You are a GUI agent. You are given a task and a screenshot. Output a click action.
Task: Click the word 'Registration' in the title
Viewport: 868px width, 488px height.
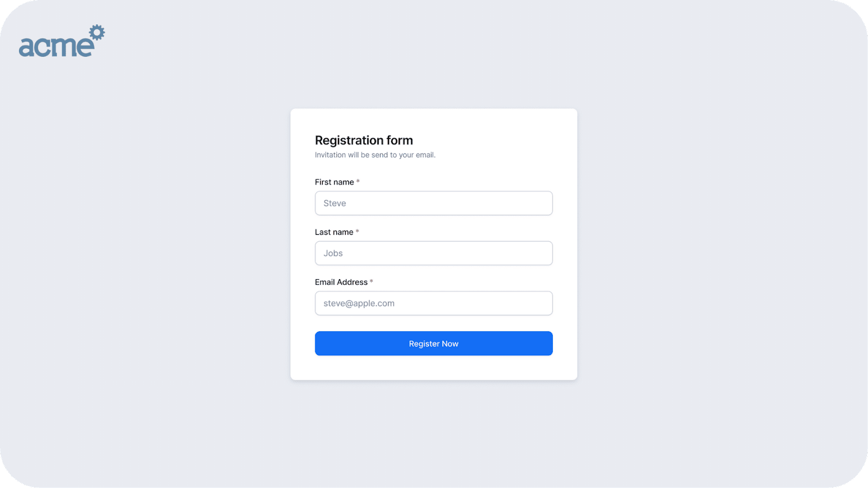[x=349, y=140]
